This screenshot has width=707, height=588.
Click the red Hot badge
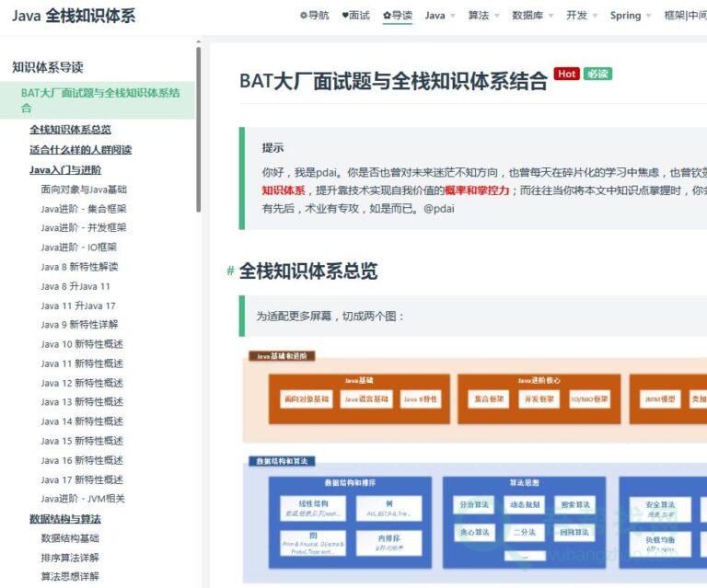pos(566,75)
